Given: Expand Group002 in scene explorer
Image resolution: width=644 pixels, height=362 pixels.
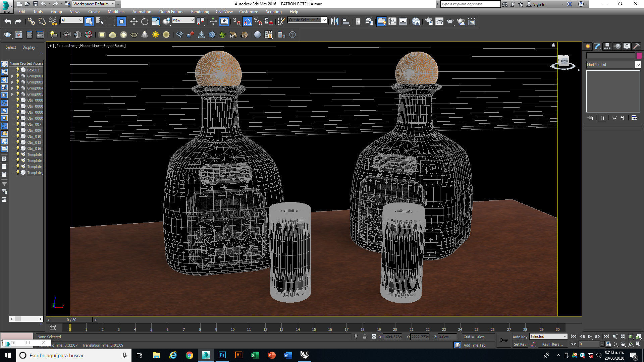Looking at the screenshot, I should point(12,82).
